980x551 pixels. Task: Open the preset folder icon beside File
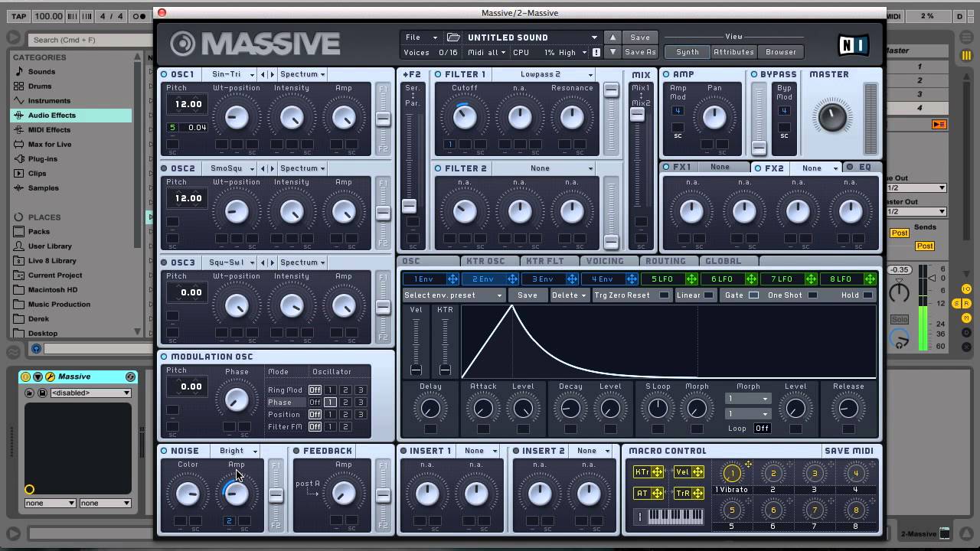(x=453, y=37)
